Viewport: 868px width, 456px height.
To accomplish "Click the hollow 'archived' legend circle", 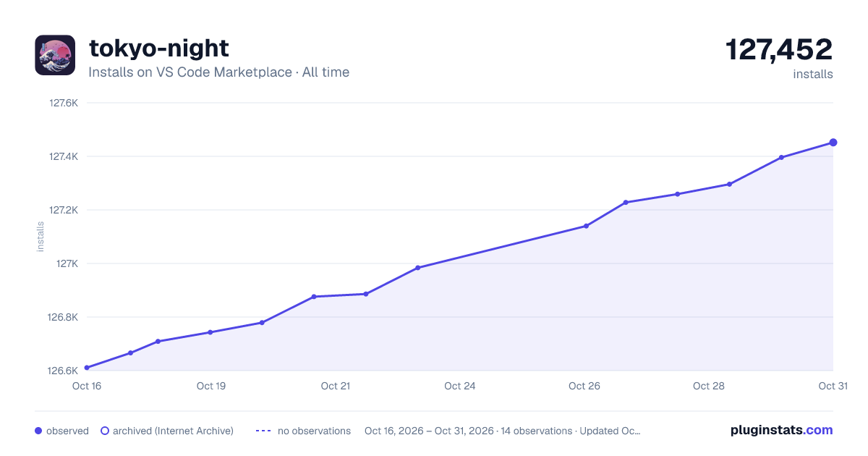I will (104, 431).
